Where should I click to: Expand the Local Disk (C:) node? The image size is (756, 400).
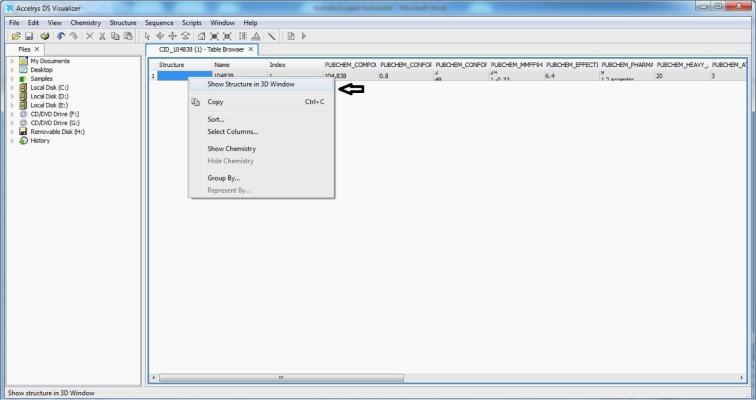coord(13,87)
